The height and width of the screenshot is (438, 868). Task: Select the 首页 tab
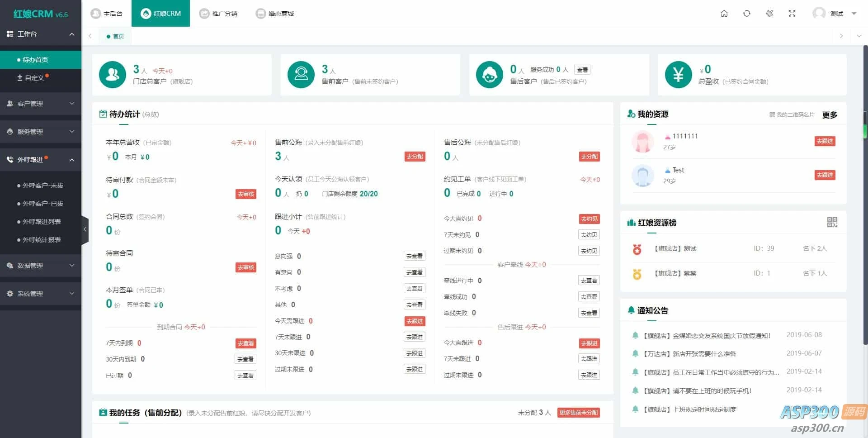pos(114,36)
